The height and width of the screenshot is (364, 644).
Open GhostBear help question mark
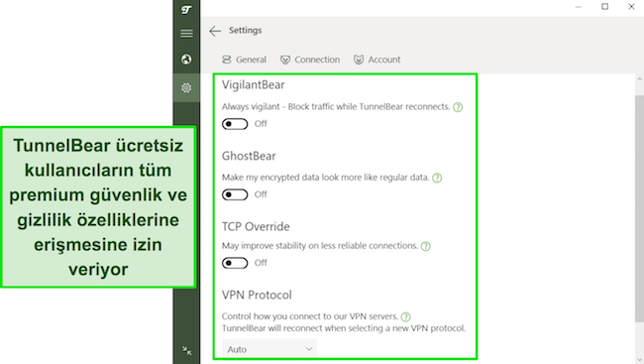click(437, 179)
